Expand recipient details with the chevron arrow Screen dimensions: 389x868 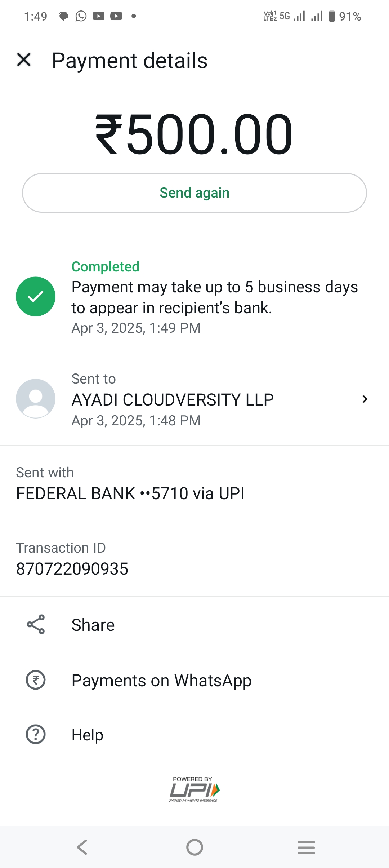[365, 399]
